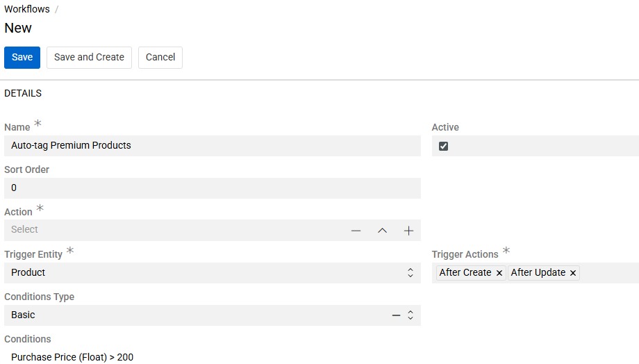
Task: Expand the Conditions Type dropdown arrows
Action: (410, 315)
